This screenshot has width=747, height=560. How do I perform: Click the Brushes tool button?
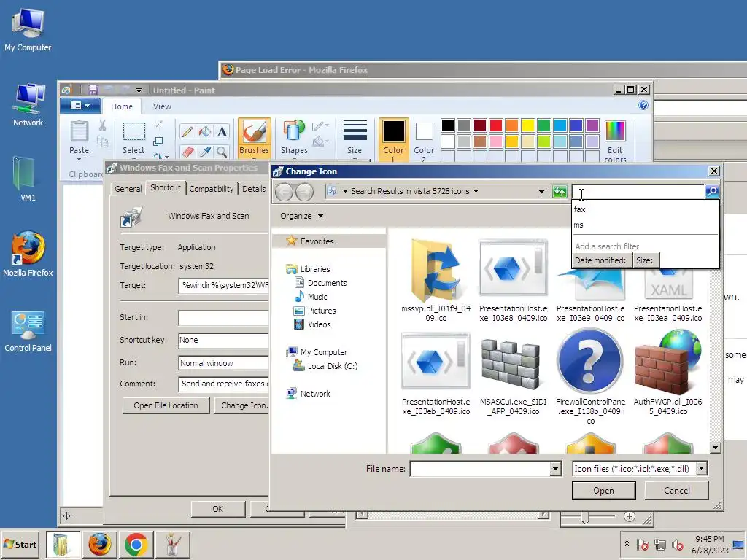pyautogui.click(x=254, y=137)
